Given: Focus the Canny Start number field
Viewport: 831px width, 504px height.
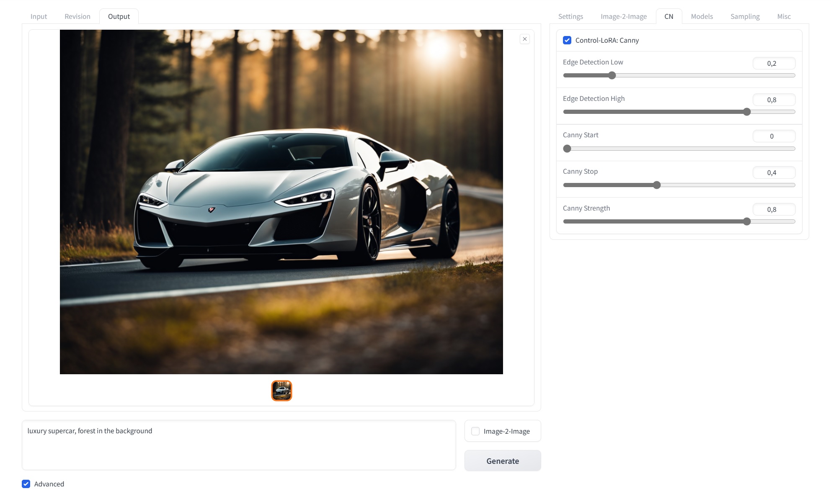Looking at the screenshot, I should pos(773,136).
